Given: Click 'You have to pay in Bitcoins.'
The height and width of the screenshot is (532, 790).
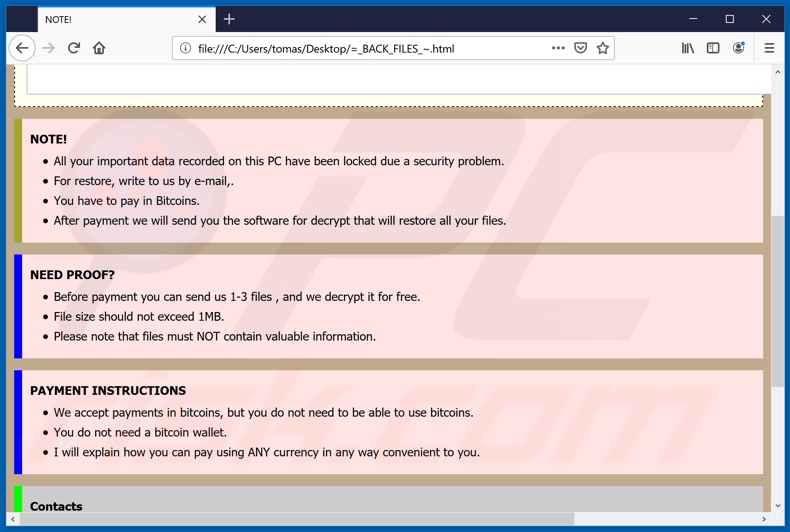Looking at the screenshot, I should (126, 201).
